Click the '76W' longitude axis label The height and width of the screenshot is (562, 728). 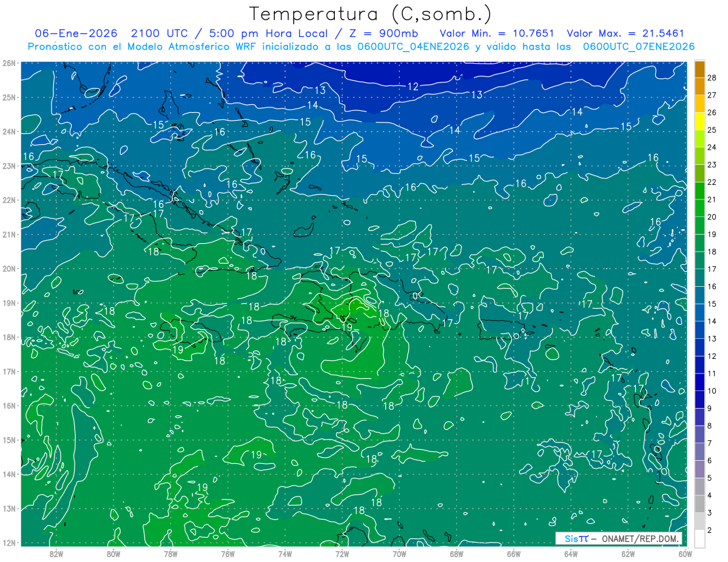pos(227,554)
